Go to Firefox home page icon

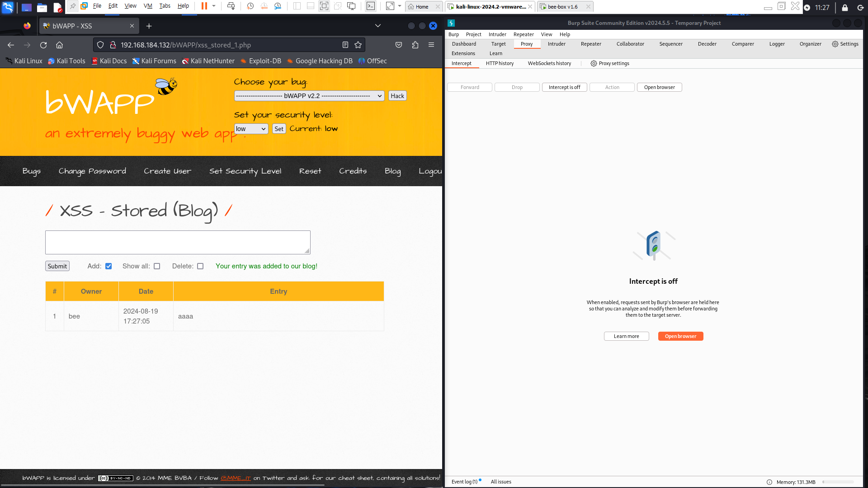(59, 45)
